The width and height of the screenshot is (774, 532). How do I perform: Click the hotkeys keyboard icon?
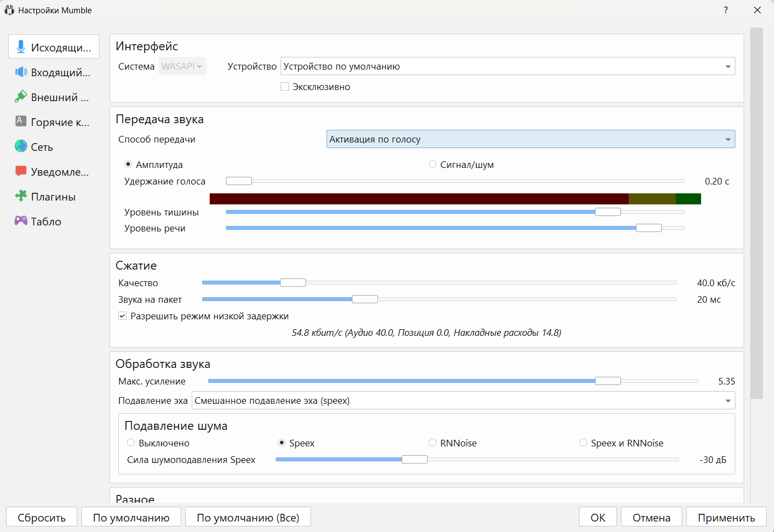click(21, 122)
